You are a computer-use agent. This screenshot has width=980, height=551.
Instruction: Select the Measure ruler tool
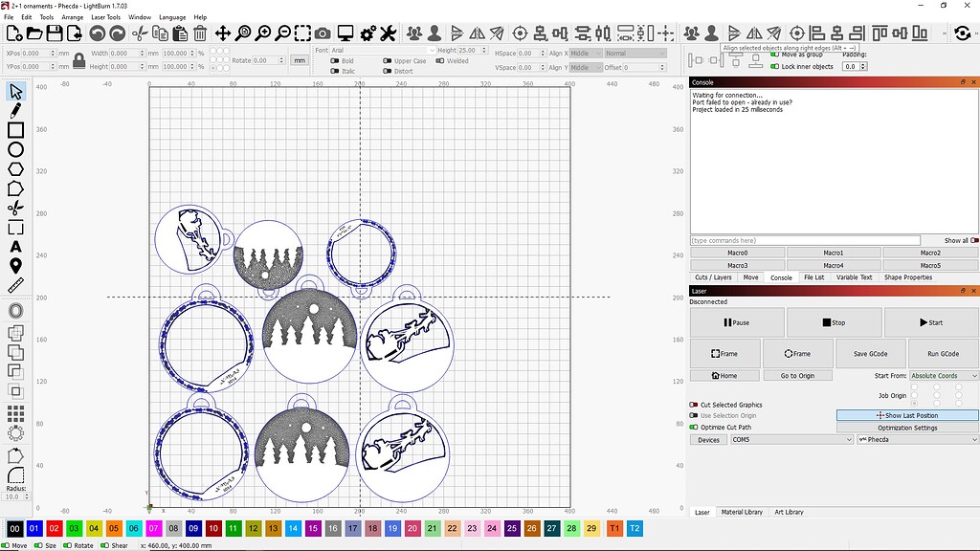15,285
